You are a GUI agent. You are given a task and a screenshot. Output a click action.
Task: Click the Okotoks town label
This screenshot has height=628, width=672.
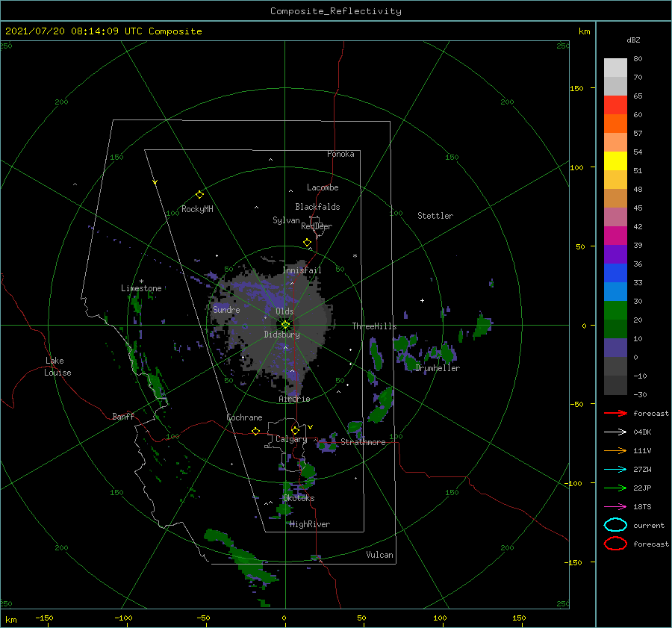click(x=299, y=498)
